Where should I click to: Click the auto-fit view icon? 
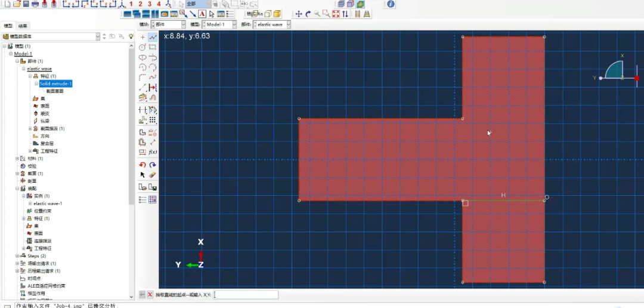tap(336, 14)
